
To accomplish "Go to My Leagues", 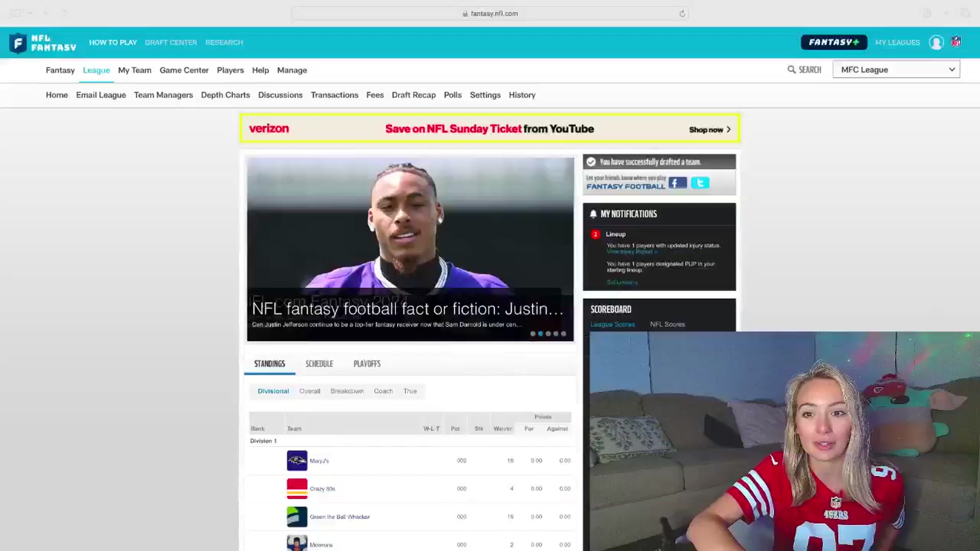I will (897, 42).
